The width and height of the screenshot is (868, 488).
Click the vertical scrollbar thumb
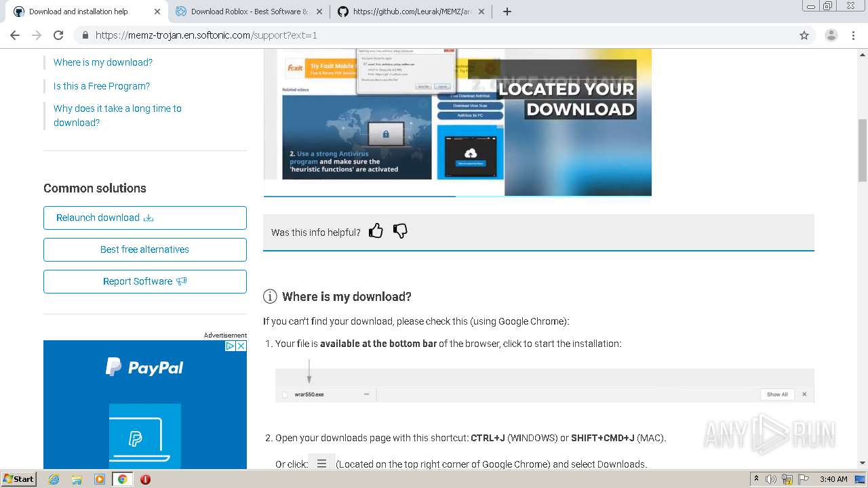point(863,150)
